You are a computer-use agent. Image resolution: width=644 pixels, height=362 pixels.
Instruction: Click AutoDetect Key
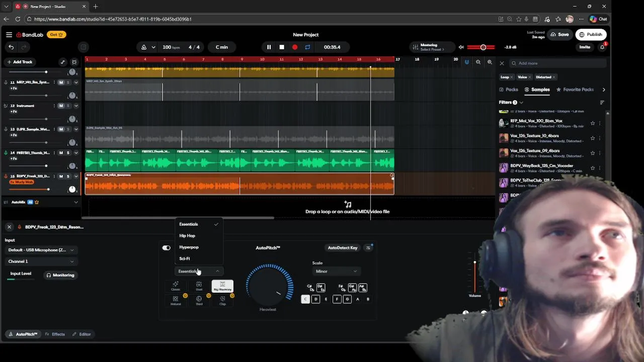click(x=343, y=248)
